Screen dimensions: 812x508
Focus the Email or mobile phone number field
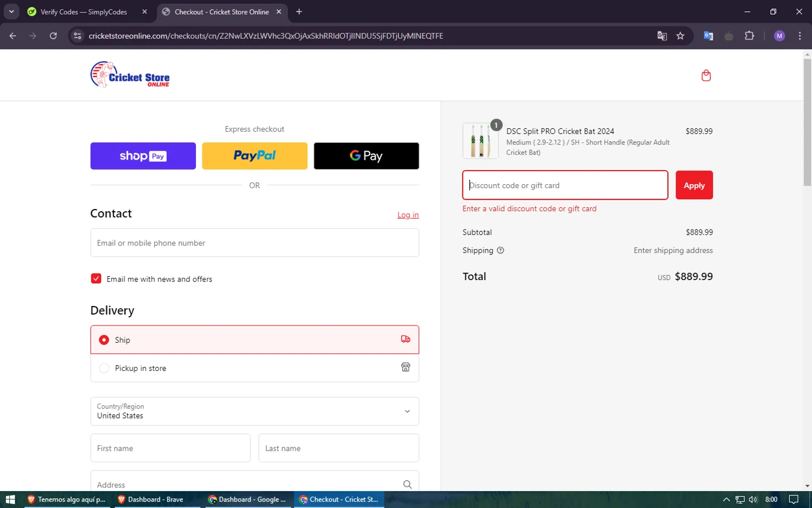254,243
